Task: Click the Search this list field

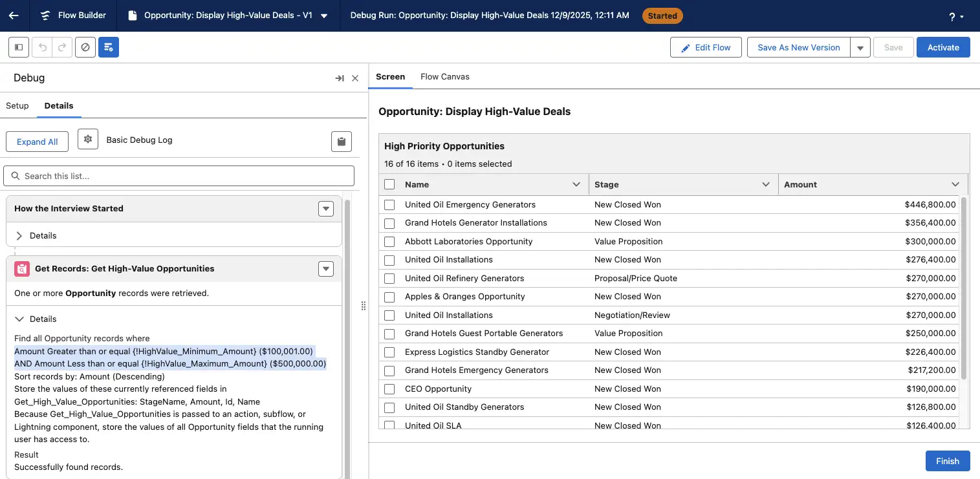Action: (179, 176)
